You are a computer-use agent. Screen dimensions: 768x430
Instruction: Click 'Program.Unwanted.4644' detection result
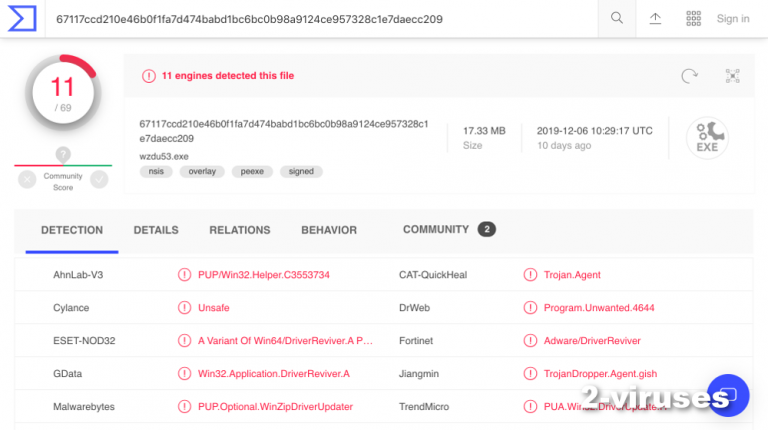click(x=599, y=308)
